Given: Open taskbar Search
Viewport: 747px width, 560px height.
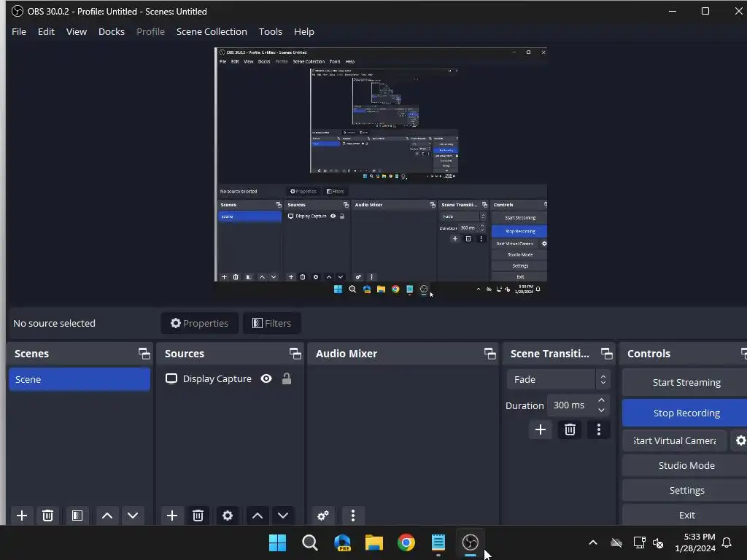Looking at the screenshot, I should [309, 542].
